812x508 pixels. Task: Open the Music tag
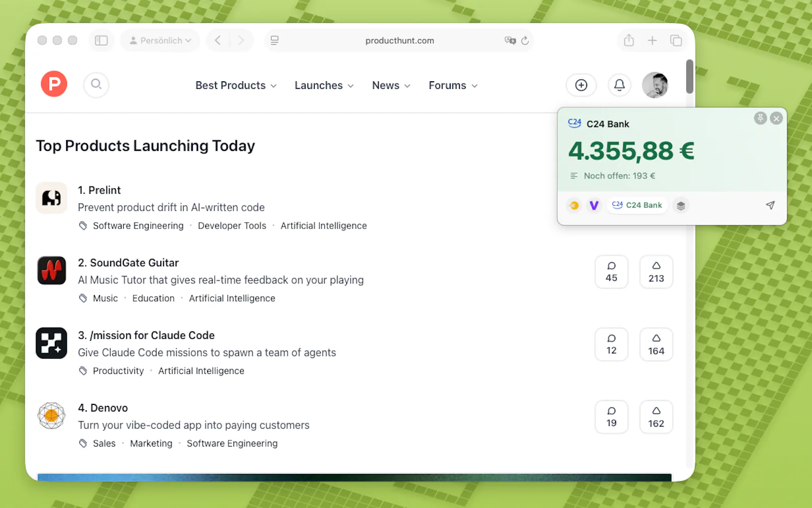tap(105, 298)
